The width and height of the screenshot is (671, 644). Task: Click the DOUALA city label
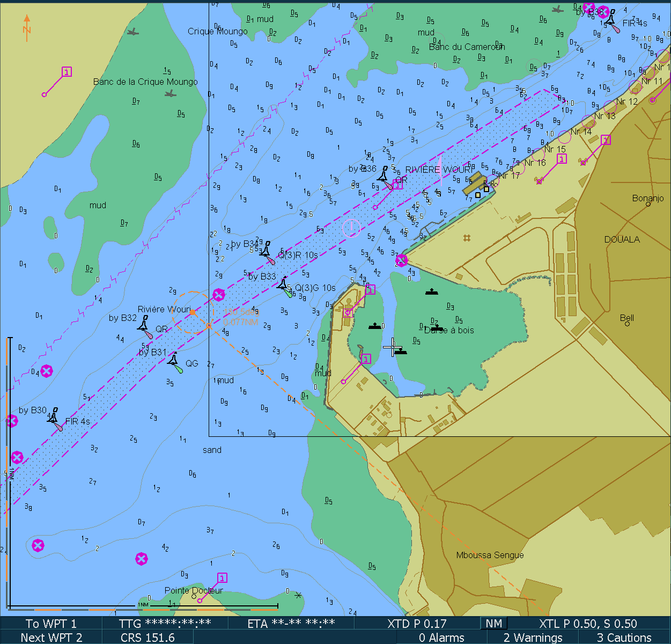point(622,239)
